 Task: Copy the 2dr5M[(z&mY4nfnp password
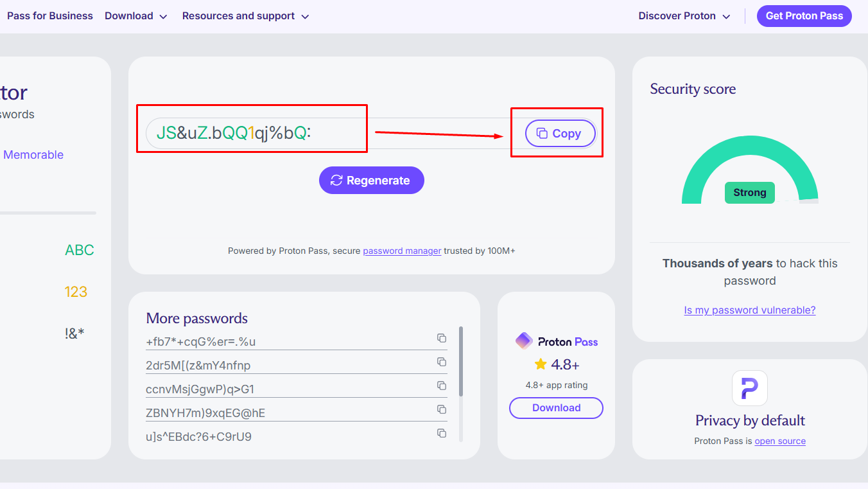pyautogui.click(x=442, y=362)
